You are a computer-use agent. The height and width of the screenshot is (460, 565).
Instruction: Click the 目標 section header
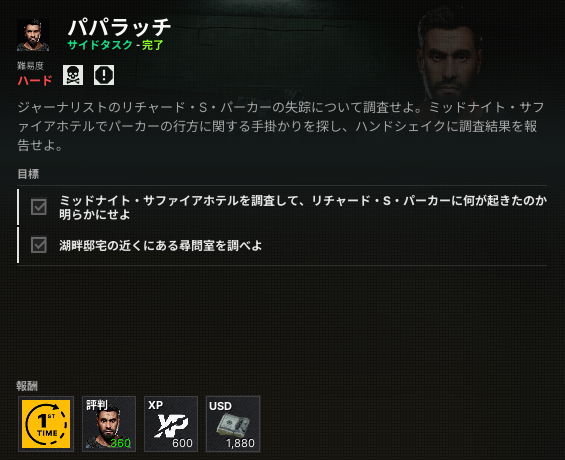pos(28,174)
